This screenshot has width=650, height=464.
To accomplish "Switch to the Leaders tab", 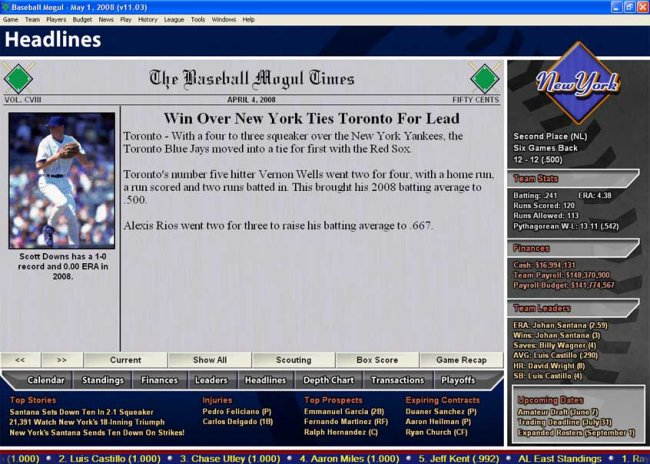I will [211, 380].
